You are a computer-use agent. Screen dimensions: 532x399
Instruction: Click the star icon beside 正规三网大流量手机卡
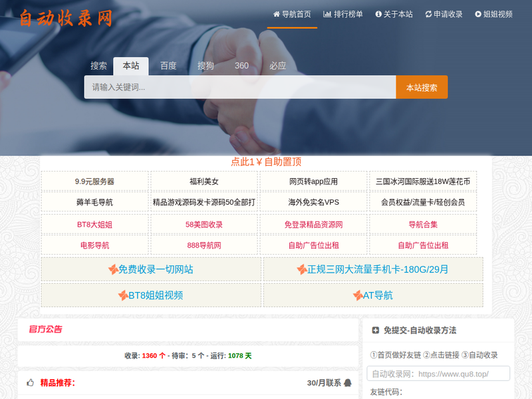pos(302,269)
